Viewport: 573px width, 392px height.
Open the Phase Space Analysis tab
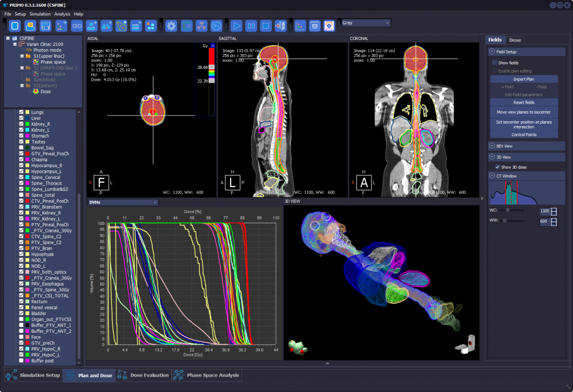click(206, 375)
